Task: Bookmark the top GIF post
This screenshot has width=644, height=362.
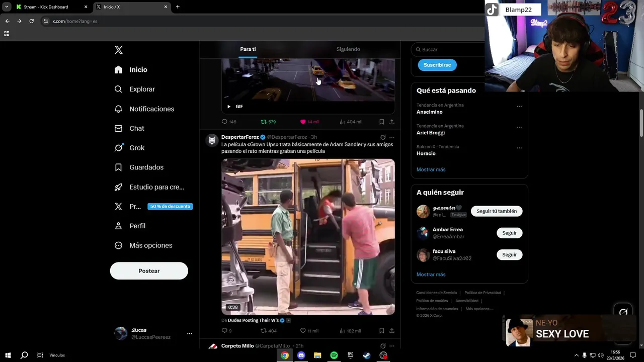Action: [382, 122]
